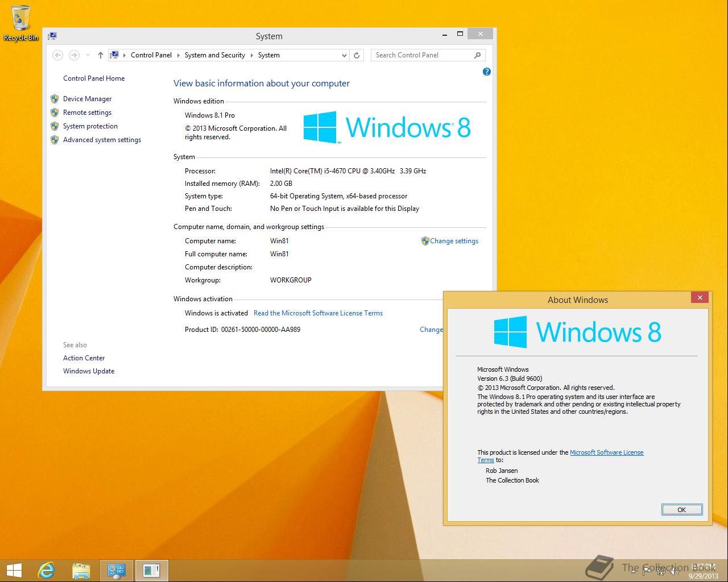Select the Control Panel taskbar button
728x582 pixels.
(117, 570)
